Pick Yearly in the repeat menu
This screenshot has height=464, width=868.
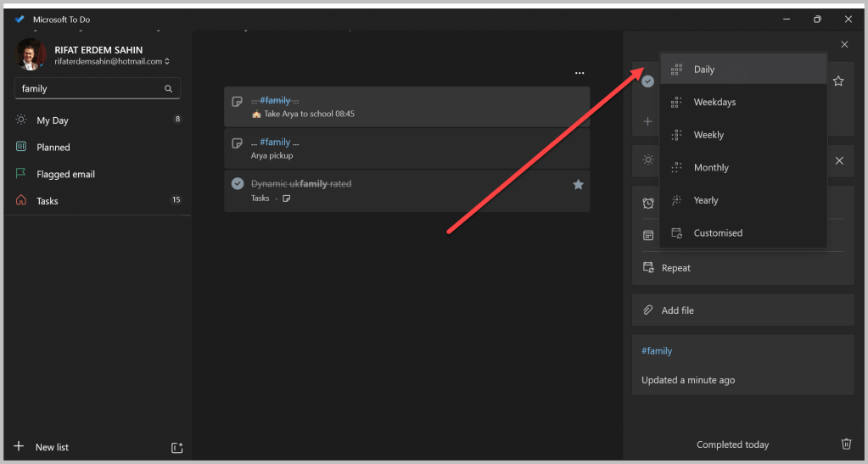pyautogui.click(x=743, y=200)
